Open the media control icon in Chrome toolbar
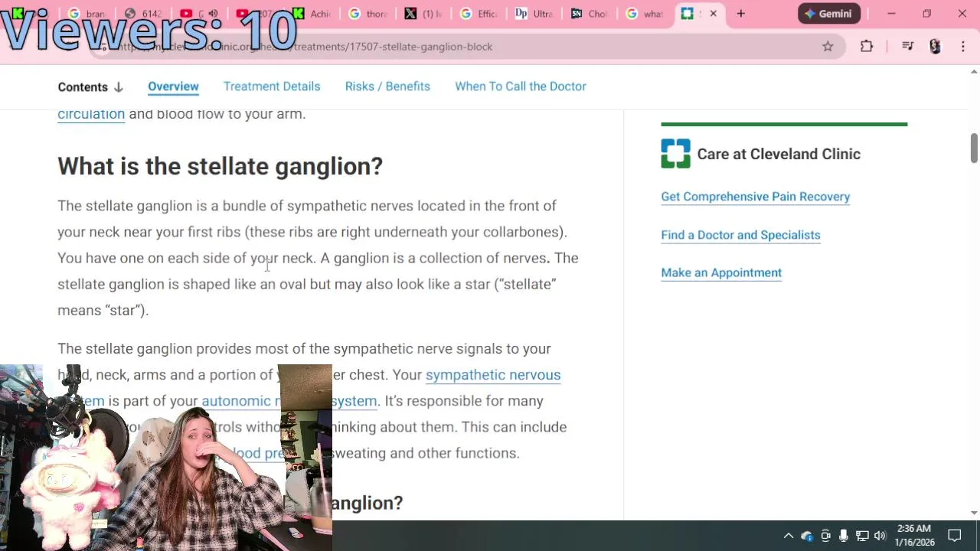 click(x=908, y=47)
